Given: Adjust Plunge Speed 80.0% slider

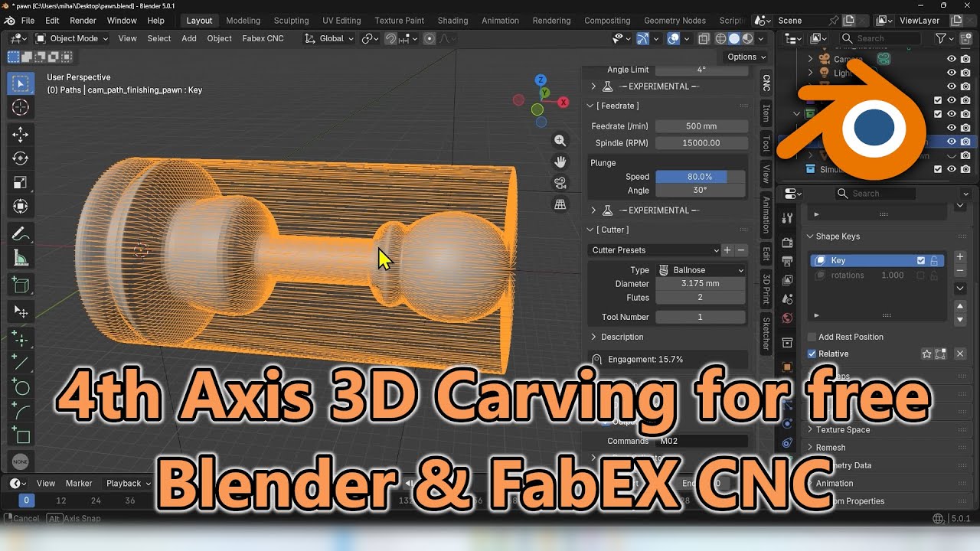Looking at the screenshot, I should [x=701, y=177].
